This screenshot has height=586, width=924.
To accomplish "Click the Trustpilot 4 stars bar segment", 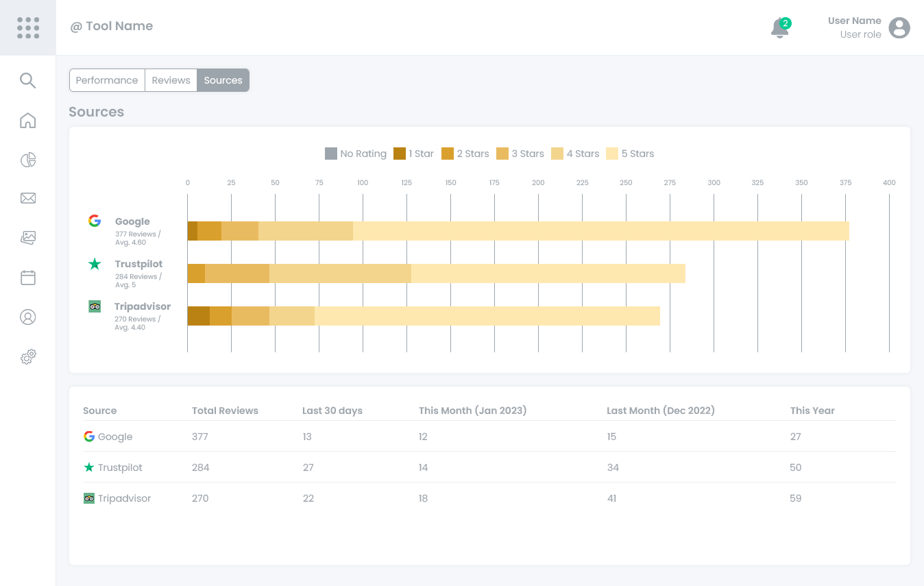I will click(340, 273).
